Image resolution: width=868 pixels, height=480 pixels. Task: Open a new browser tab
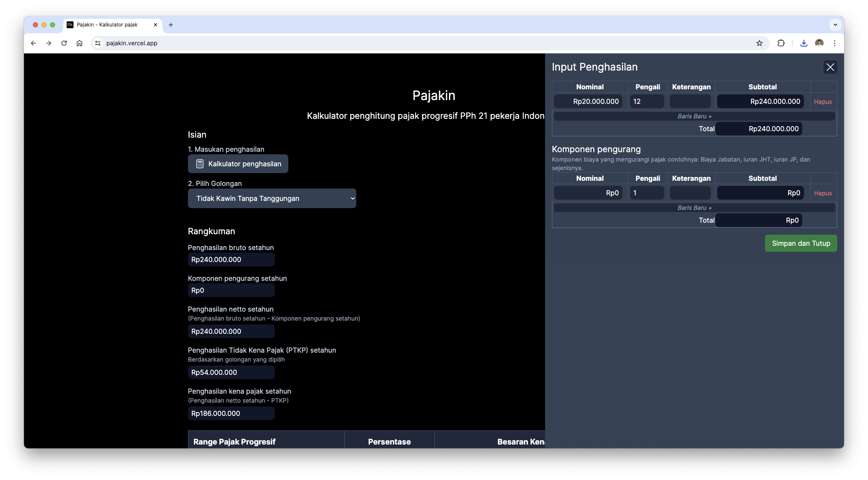coord(171,25)
